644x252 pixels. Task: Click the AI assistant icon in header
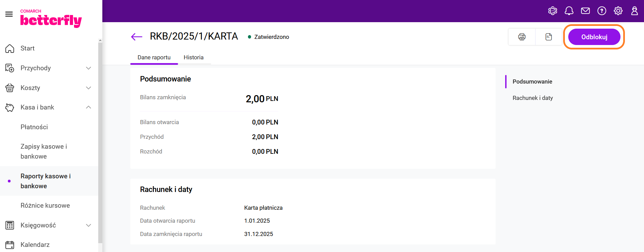(x=553, y=11)
